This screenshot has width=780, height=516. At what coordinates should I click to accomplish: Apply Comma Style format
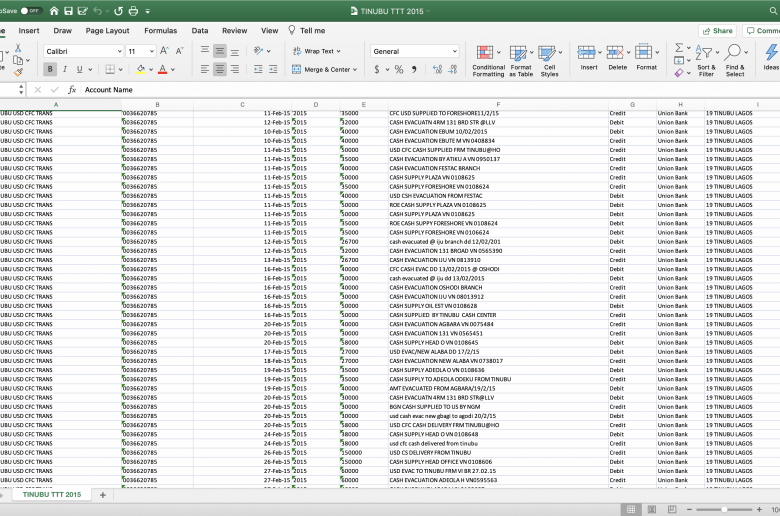tap(414, 70)
